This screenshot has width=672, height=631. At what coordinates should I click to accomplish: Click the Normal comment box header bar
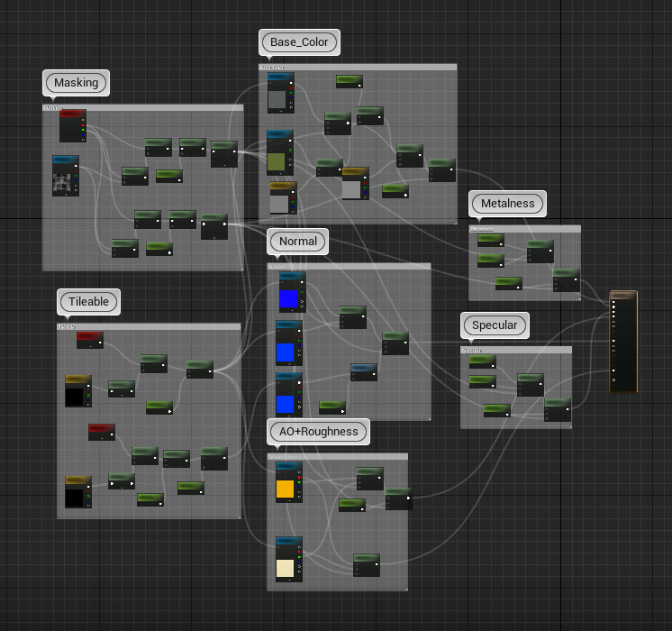349,267
